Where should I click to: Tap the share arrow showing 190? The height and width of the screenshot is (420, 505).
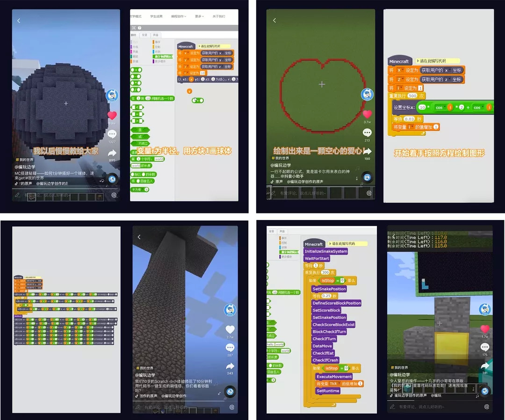(x=367, y=151)
